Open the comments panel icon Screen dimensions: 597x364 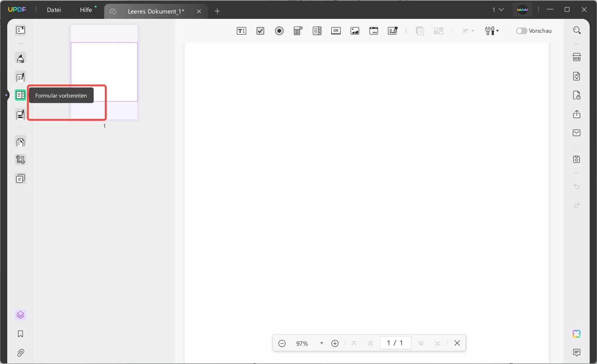click(577, 353)
